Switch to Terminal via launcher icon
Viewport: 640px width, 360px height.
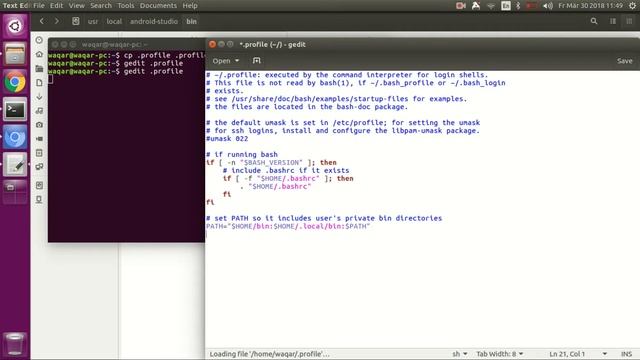point(15,110)
